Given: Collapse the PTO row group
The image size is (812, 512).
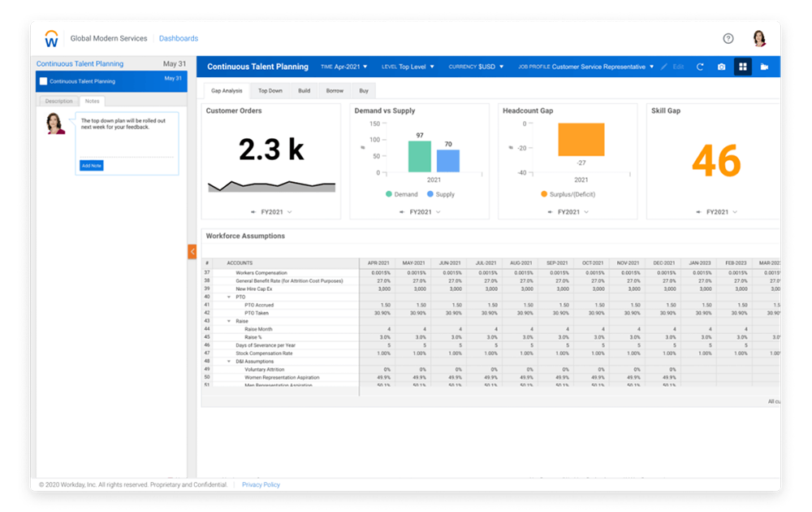Looking at the screenshot, I should pos(229,297).
